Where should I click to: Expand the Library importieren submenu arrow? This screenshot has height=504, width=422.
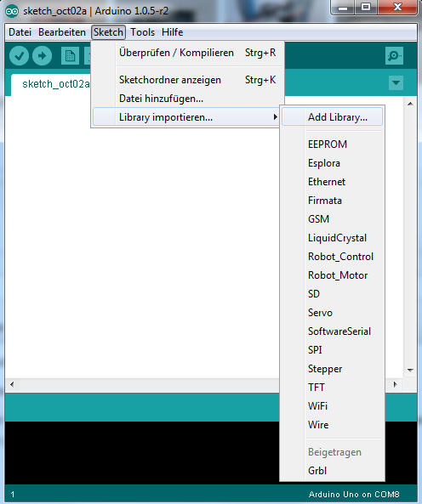tap(275, 117)
